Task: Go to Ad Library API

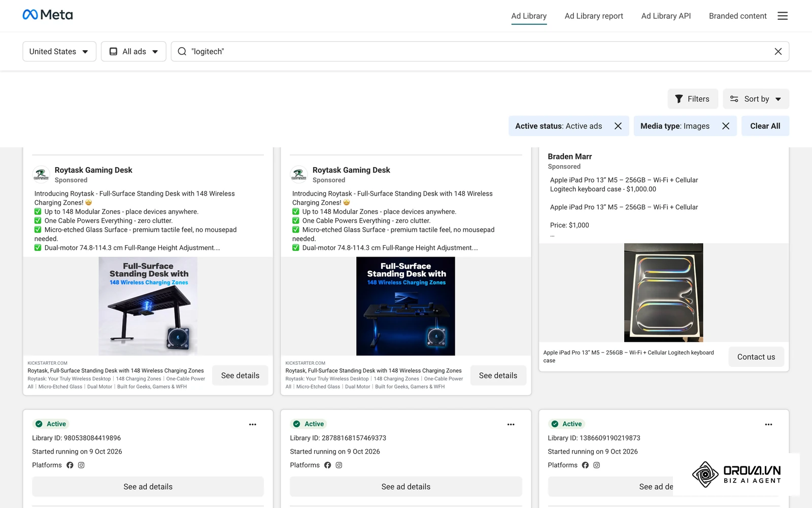Action: click(666, 16)
